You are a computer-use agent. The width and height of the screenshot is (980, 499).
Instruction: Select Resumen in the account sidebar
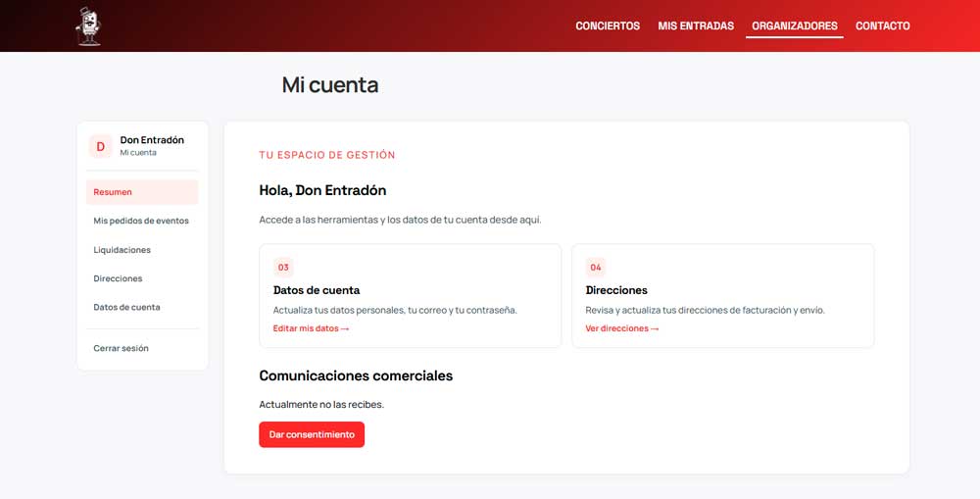(x=142, y=192)
